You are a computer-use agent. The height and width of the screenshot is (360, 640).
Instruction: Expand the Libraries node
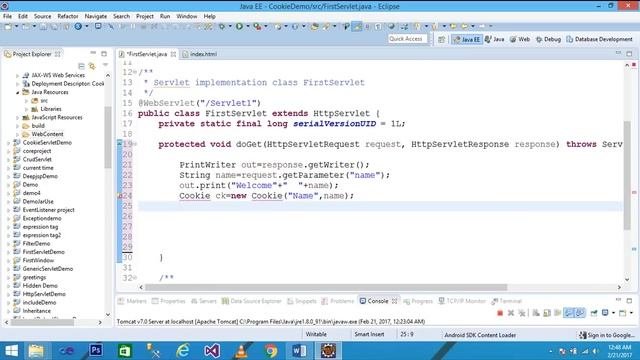pyautogui.click(x=26, y=109)
